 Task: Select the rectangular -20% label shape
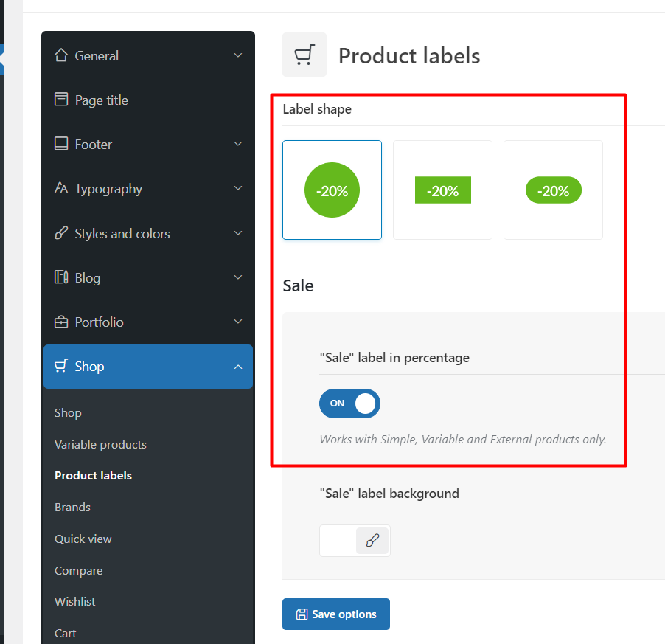point(443,190)
